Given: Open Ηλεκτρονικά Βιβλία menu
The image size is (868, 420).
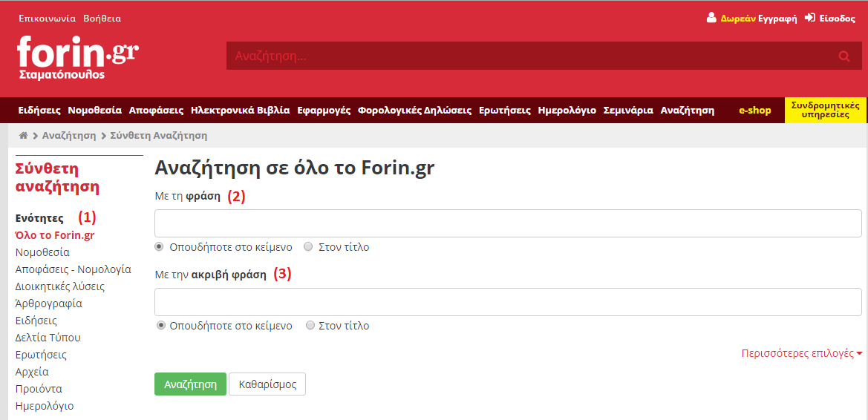Looking at the screenshot, I should click(241, 110).
